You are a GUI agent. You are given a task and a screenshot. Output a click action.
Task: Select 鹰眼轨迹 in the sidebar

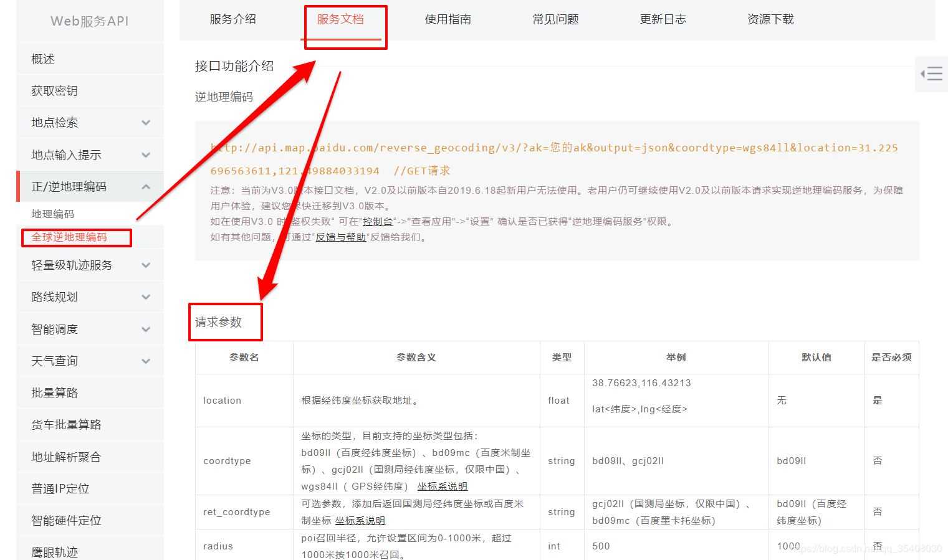54,551
